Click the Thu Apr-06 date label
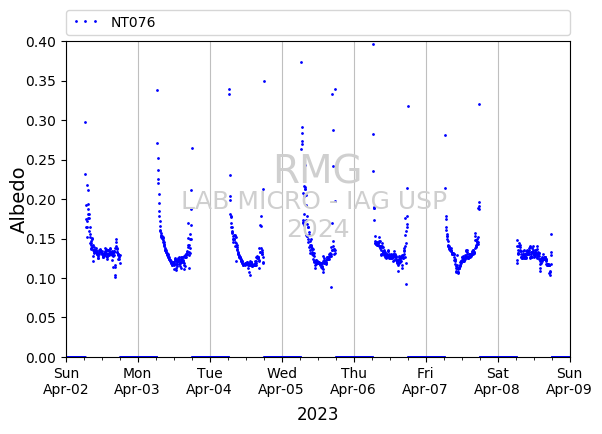This screenshot has height=434, width=602. [353, 381]
